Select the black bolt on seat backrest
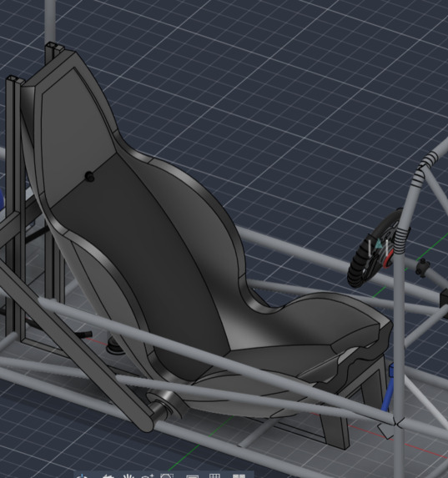This screenshot has height=478, width=448. click(89, 177)
